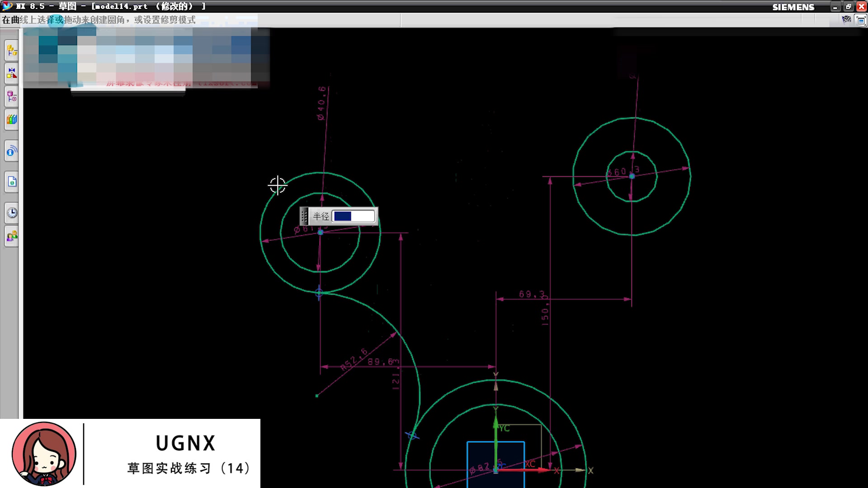Viewport: 868px width, 488px height.
Task: Open the Constraint Navigator sidebar tab
Action: 12,73
